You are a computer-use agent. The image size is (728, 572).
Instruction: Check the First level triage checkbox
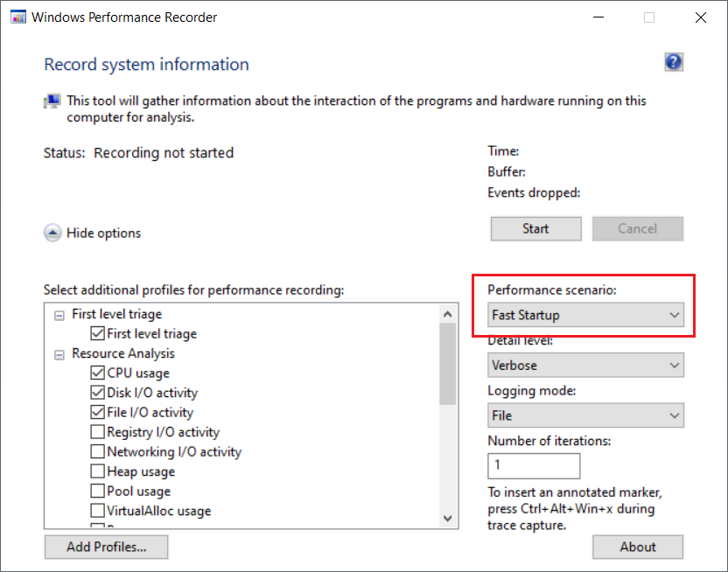tap(97, 333)
